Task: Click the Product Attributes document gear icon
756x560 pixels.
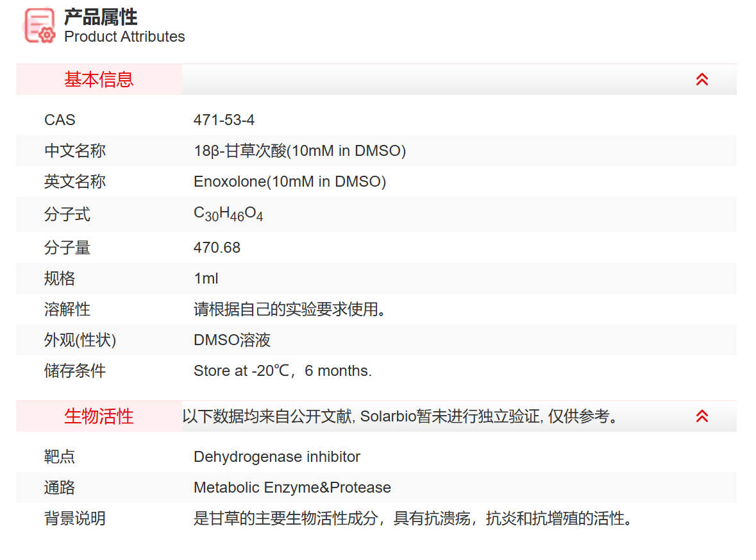Action: pyautogui.click(x=40, y=26)
